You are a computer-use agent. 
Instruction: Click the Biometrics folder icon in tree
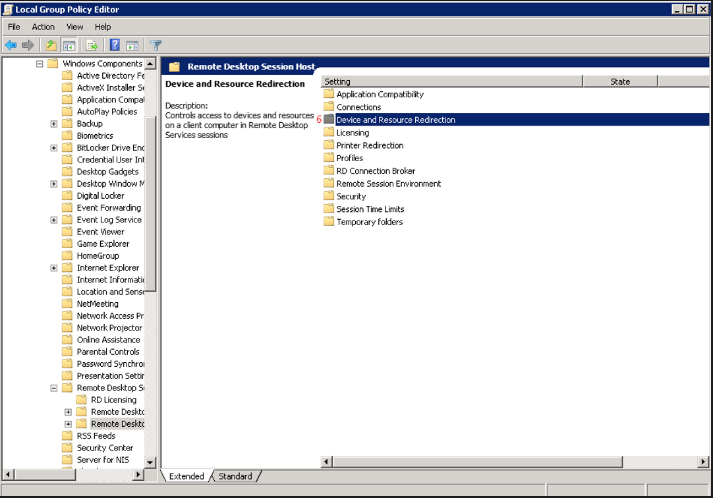pyautogui.click(x=67, y=136)
